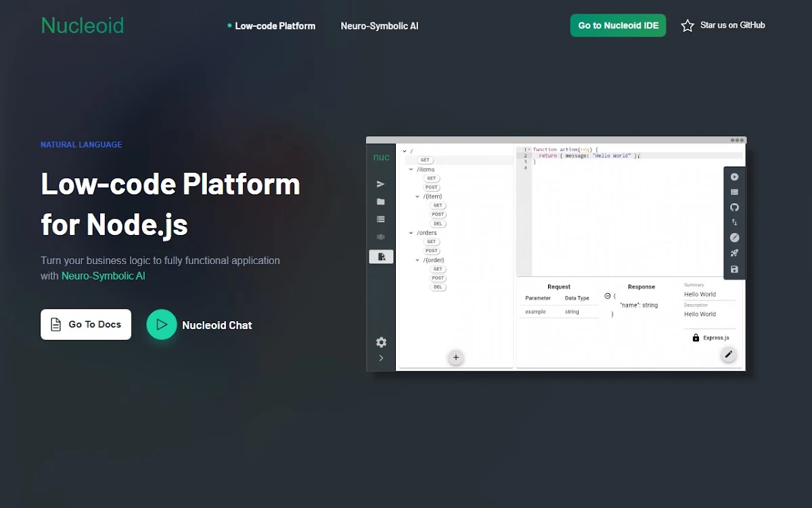This screenshot has width=812, height=508.
Task: Click the save disk icon in right toolbar
Action: point(734,270)
